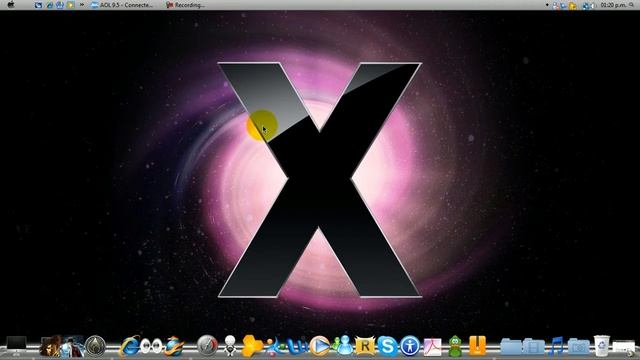Launch the blue Live Messenger swoosh icon
The image size is (640, 360).
coord(274,346)
